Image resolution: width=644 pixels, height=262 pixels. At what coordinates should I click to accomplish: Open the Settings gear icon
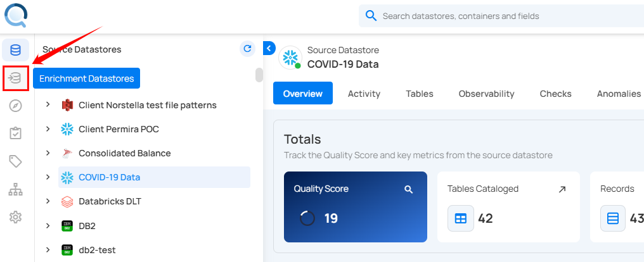point(15,217)
